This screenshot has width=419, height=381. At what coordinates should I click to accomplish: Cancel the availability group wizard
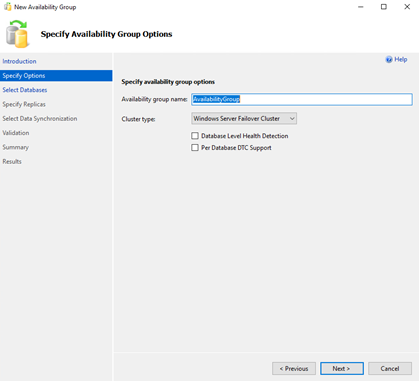coord(390,368)
